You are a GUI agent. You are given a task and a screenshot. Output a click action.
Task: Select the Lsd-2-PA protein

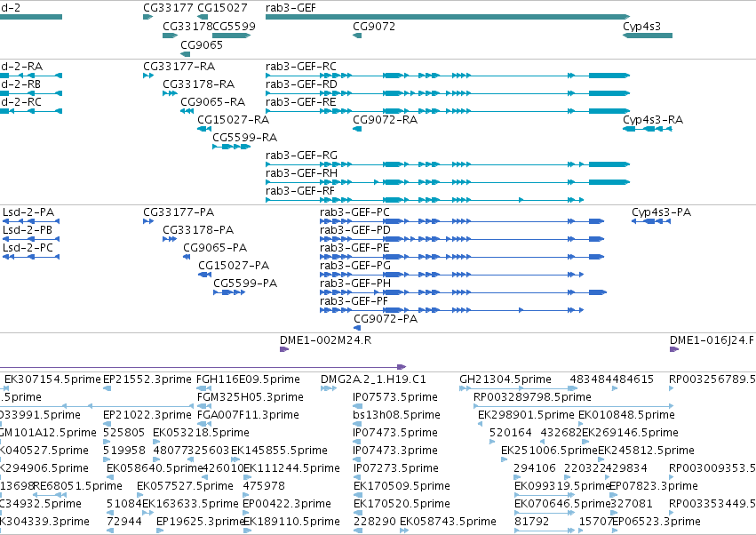click(x=31, y=221)
